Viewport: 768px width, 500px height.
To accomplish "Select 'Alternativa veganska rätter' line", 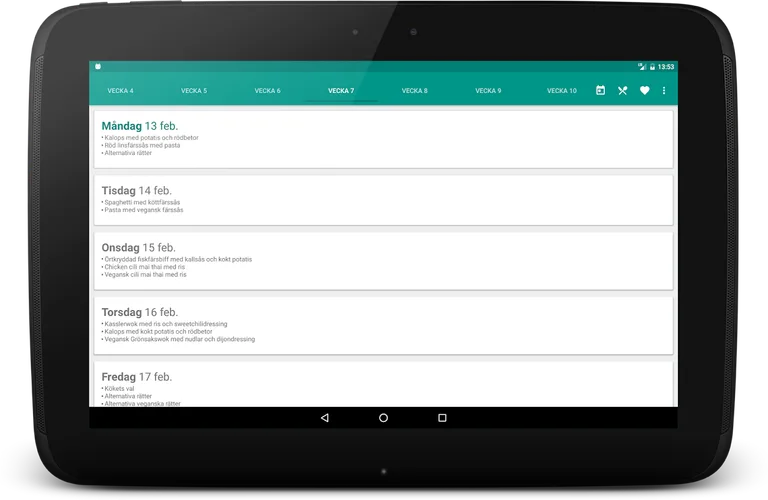I will click(x=141, y=404).
